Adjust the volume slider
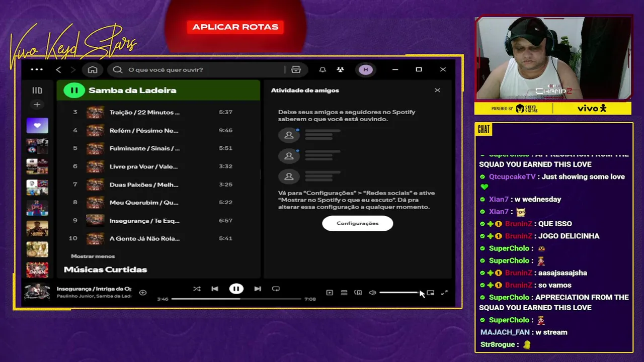644x362 pixels. pos(400,293)
